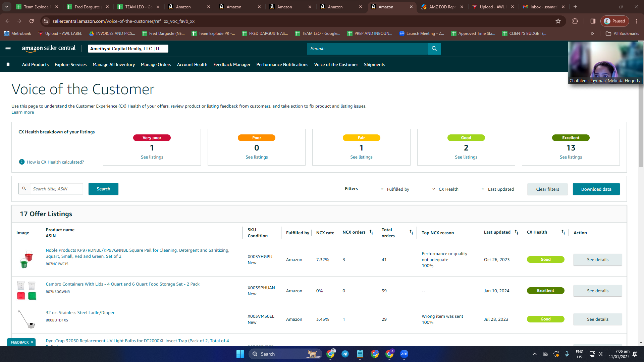The height and width of the screenshot is (362, 644).
Task: Open the tab search dropdown arrow
Action: [7, 7]
